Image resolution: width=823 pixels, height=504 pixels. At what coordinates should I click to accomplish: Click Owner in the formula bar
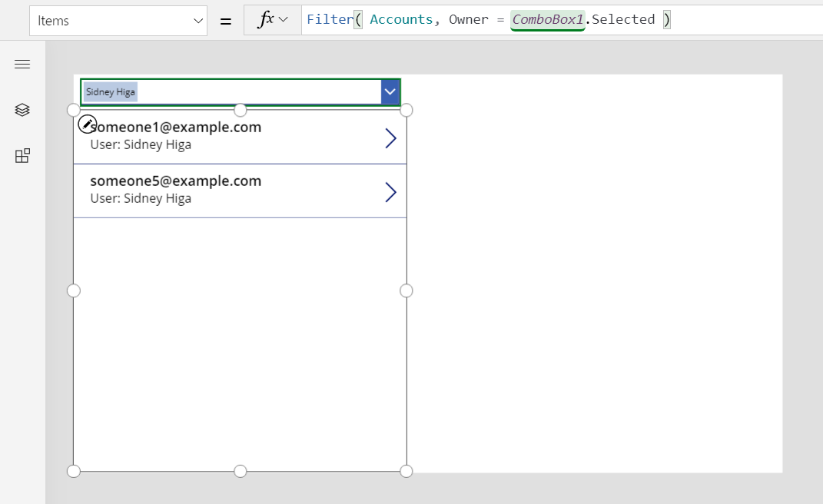pos(468,19)
